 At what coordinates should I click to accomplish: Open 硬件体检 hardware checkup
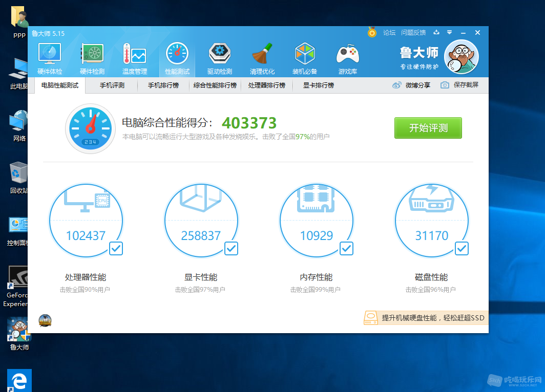(50, 59)
